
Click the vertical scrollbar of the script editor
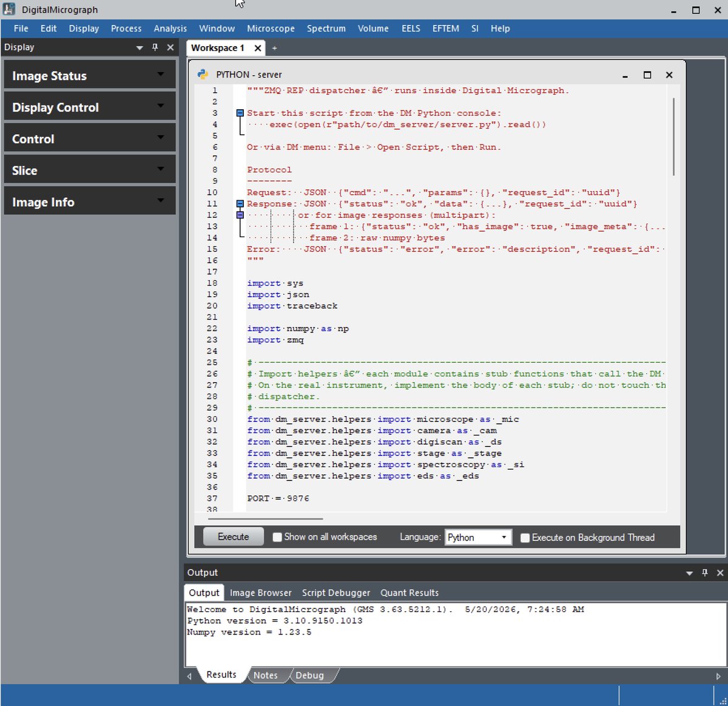(x=673, y=136)
